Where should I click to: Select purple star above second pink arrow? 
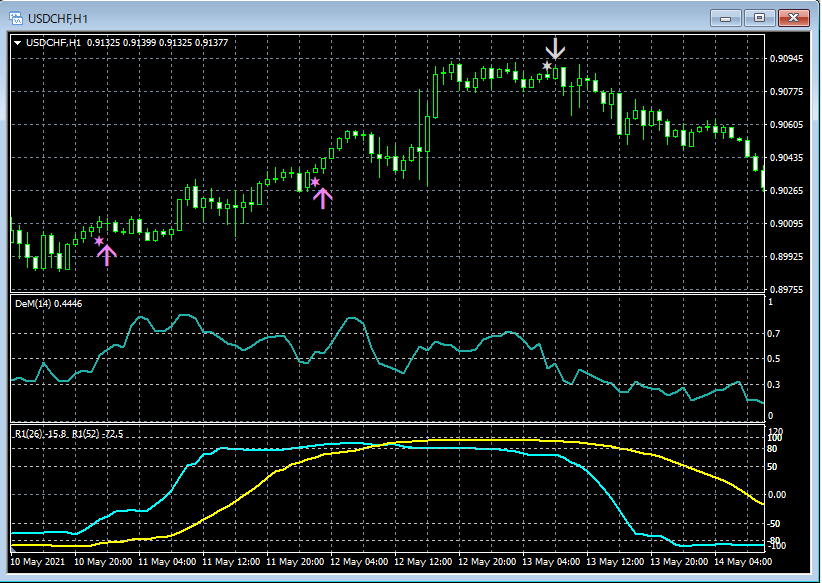tap(315, 183)
